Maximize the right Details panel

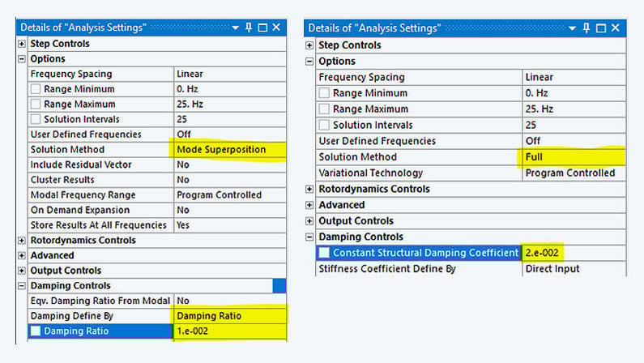[601, 28]
